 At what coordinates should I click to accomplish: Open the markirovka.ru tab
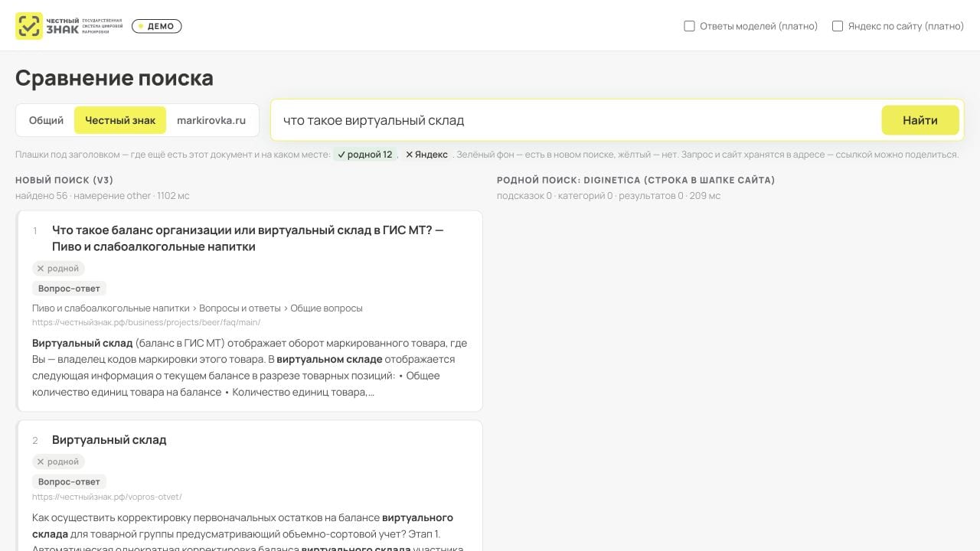211,120
